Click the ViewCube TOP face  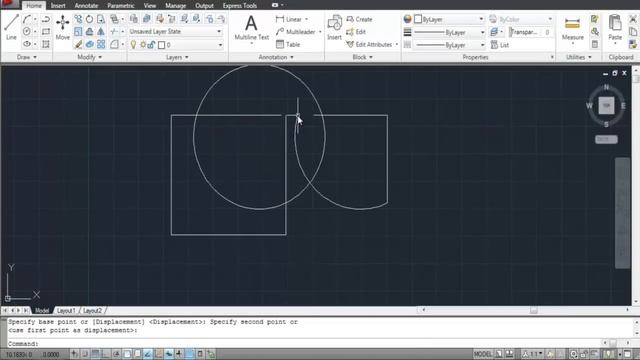(606, 106)
